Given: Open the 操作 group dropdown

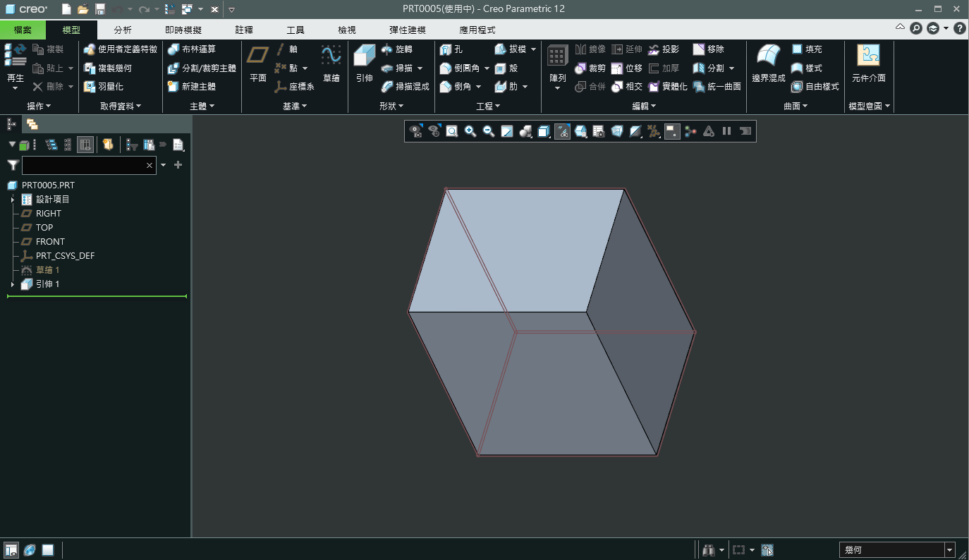Looking at the screenshot, I should (39, 106).
